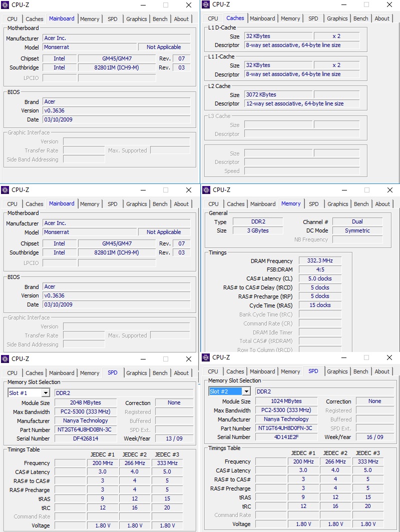The width and height of the screenshot is (400, 532).
Task: Open Memory tab in the Caches window
Action: pos(290,18)
